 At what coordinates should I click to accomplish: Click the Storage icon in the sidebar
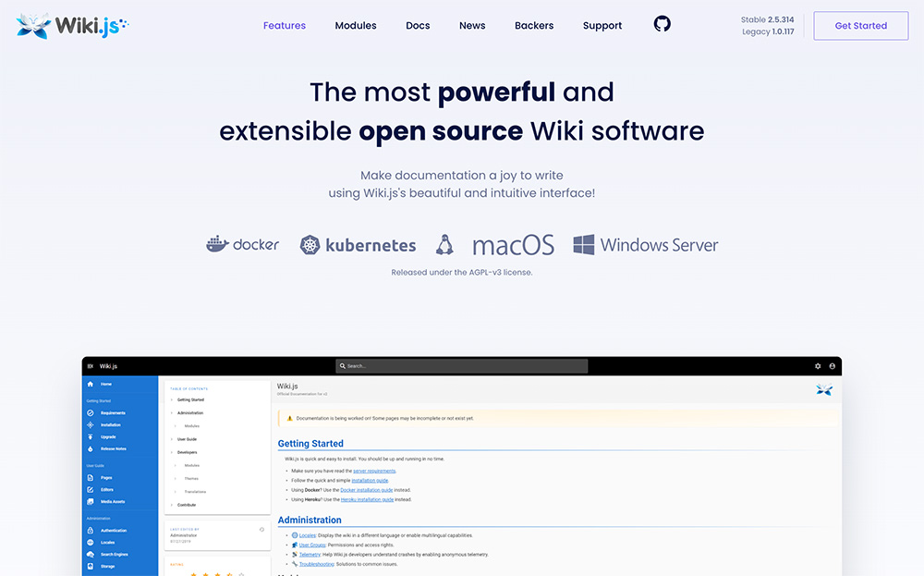[91, 566]
